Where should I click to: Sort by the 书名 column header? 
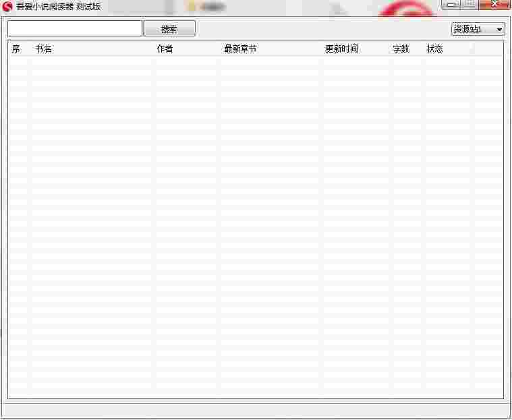[x=92, y=49]
